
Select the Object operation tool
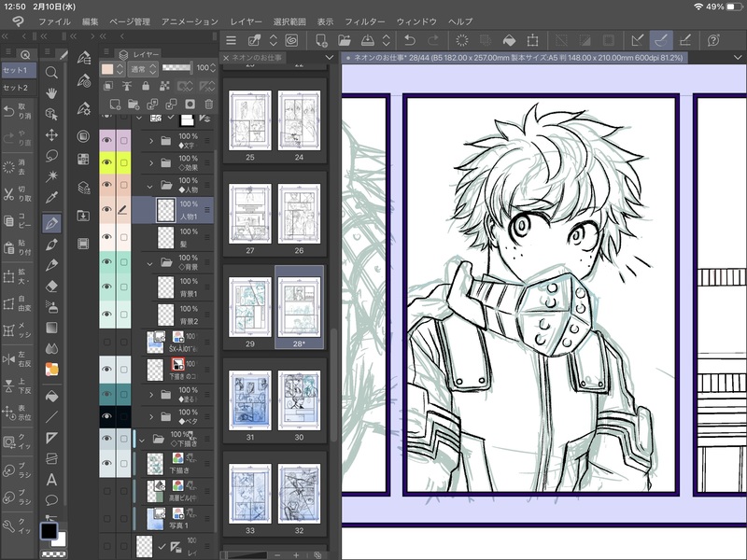tap(51, 114)
